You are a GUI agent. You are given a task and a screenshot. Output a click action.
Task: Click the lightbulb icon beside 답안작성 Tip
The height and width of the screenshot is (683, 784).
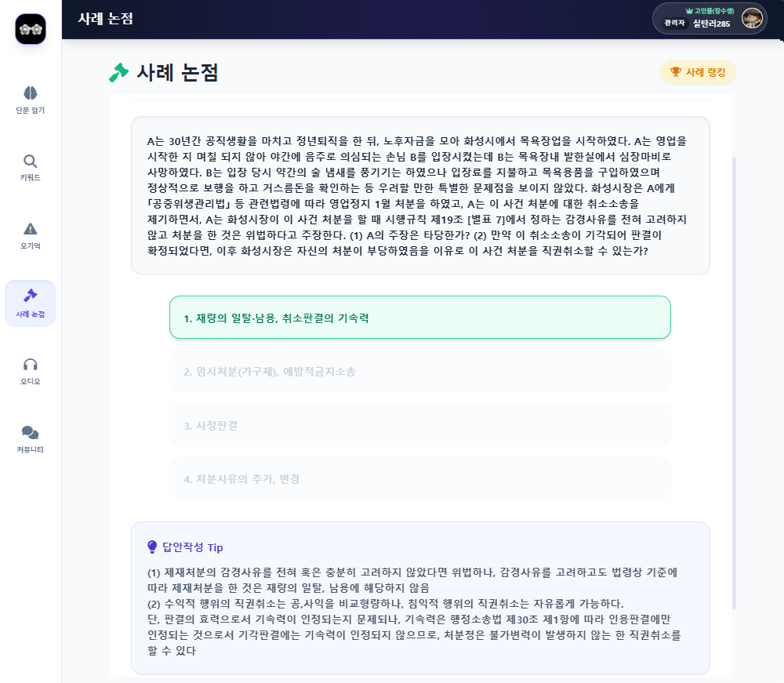152,547
